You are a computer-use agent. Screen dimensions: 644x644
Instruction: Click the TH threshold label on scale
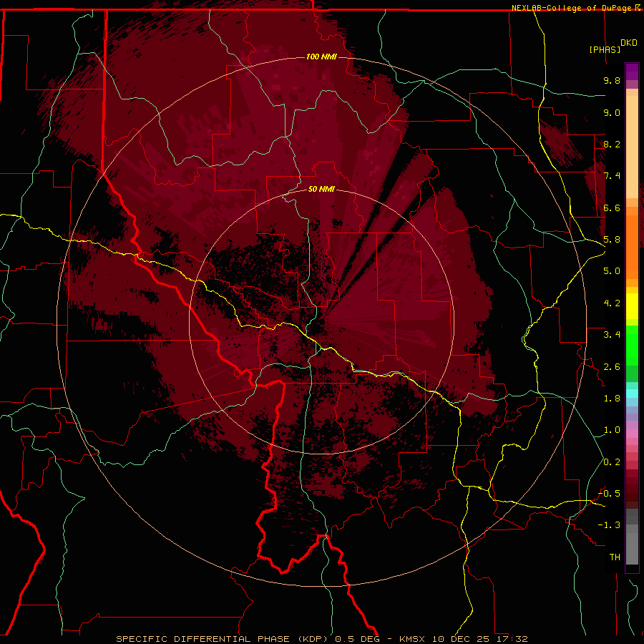coord(615,557)
